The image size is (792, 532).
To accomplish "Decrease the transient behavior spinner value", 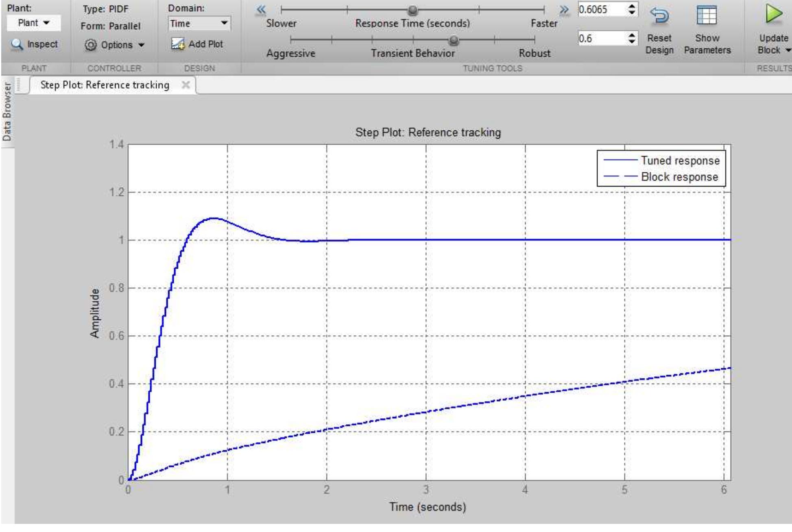I will click(x=631, y=41).
